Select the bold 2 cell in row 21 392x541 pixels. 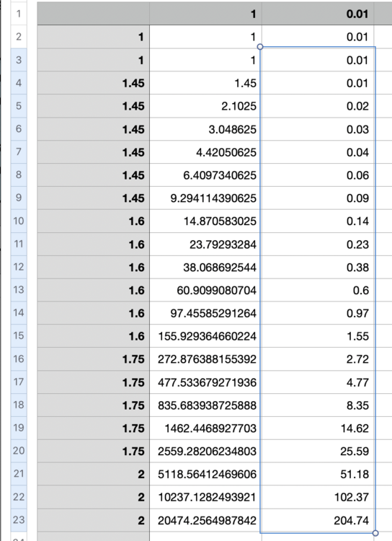94,474
